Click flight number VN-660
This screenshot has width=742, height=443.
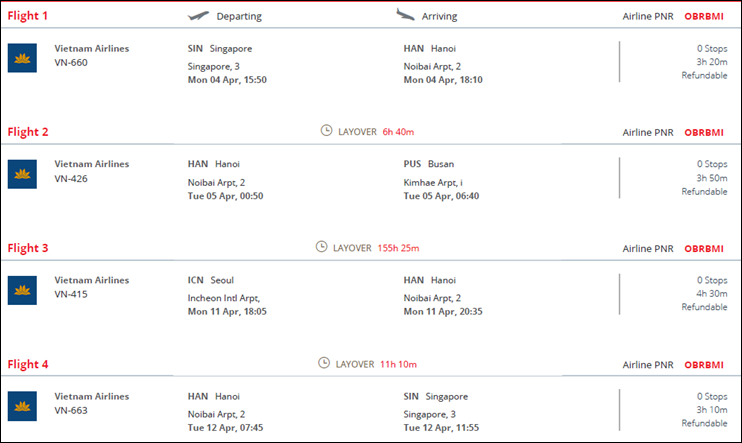pos(71,62)
